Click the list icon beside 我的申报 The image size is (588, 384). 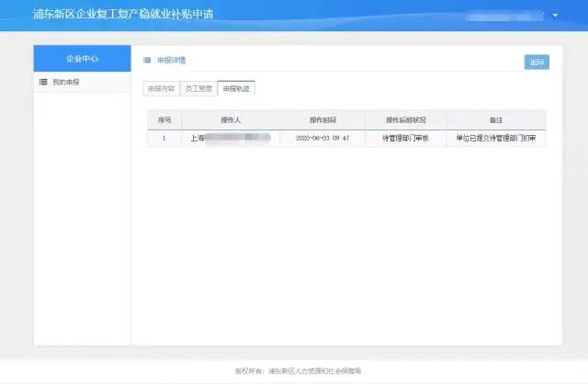pos(43,83)
